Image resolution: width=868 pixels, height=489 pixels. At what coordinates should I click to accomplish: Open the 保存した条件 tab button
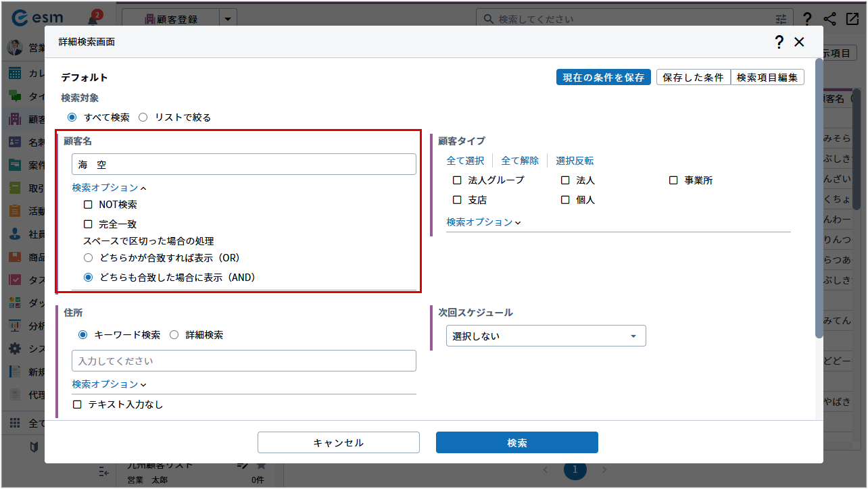pos(693,78)
